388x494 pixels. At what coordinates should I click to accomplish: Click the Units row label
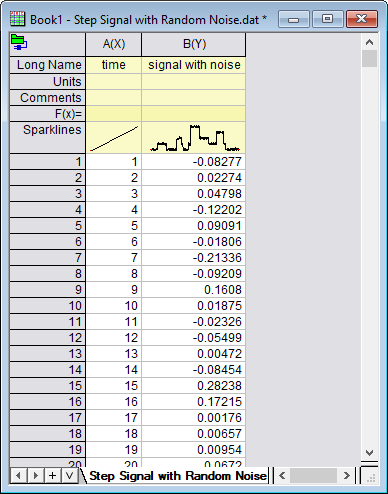48,82
